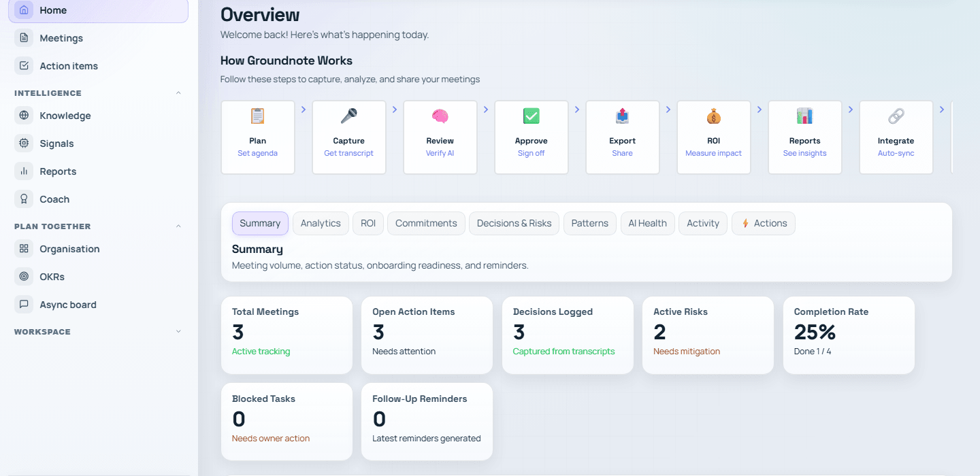Select the AI Health tab
This screenshot has height=476, width=980.
point(648,223)
